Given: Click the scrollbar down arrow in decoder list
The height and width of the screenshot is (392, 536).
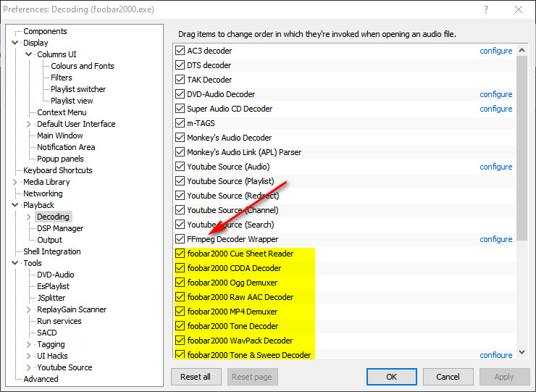Looking at the screenshot, I should point(522,352).
